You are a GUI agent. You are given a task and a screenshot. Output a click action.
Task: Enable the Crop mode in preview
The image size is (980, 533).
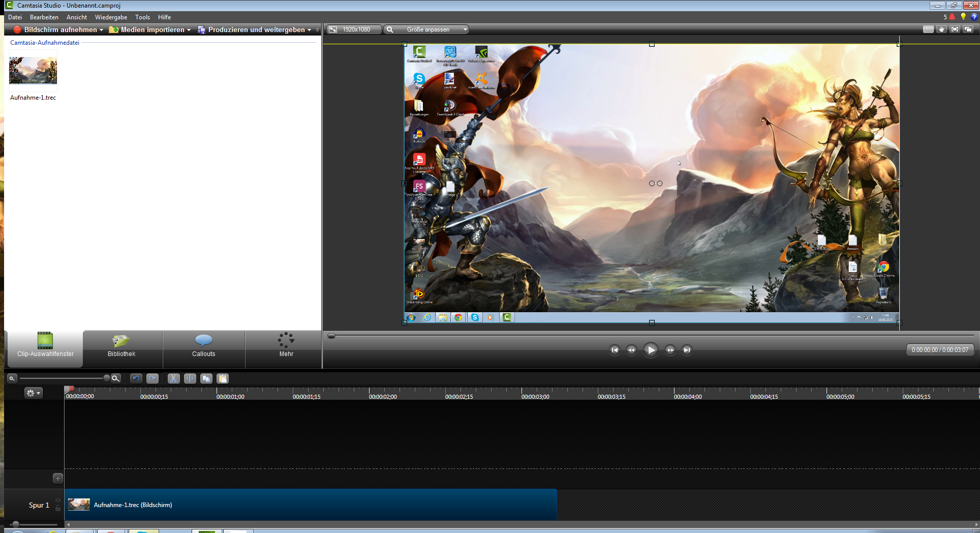pos(928,29)
